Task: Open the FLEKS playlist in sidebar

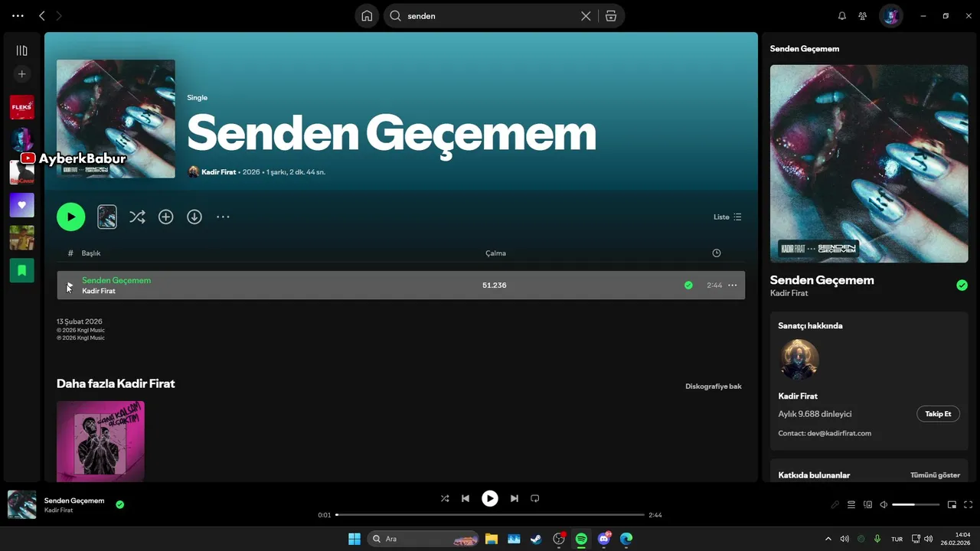Action: tap(21, 107)
